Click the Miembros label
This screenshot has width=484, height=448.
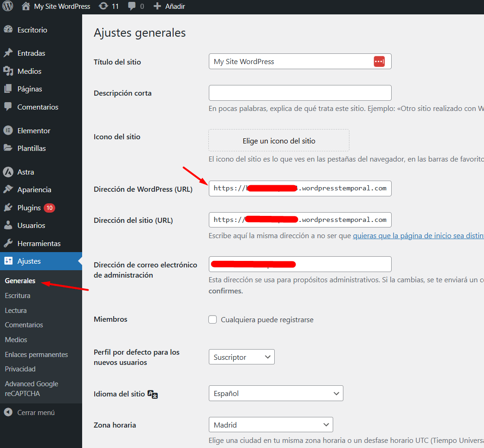pyautogui.click(x=110, y=319)
